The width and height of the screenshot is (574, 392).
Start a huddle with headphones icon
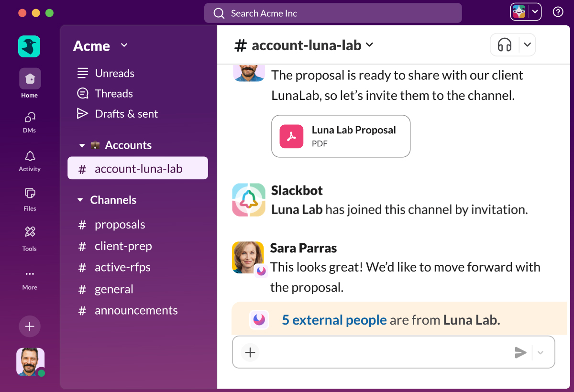point(505,45)
